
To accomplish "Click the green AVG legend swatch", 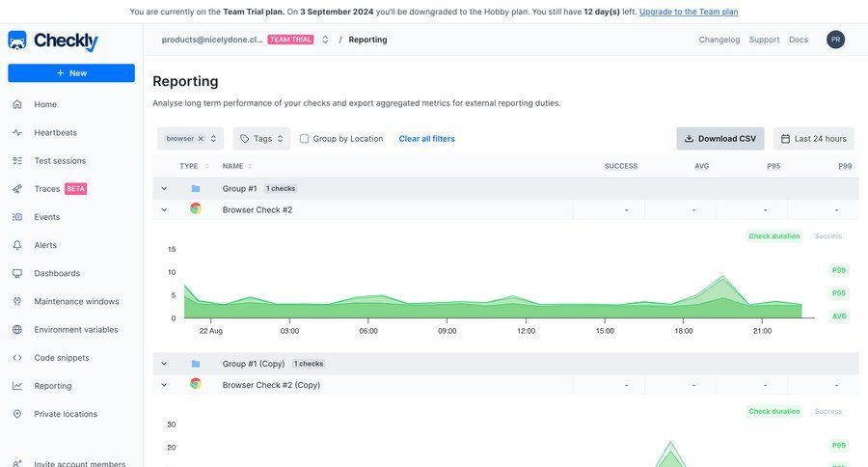I will (x=838, y=316).
